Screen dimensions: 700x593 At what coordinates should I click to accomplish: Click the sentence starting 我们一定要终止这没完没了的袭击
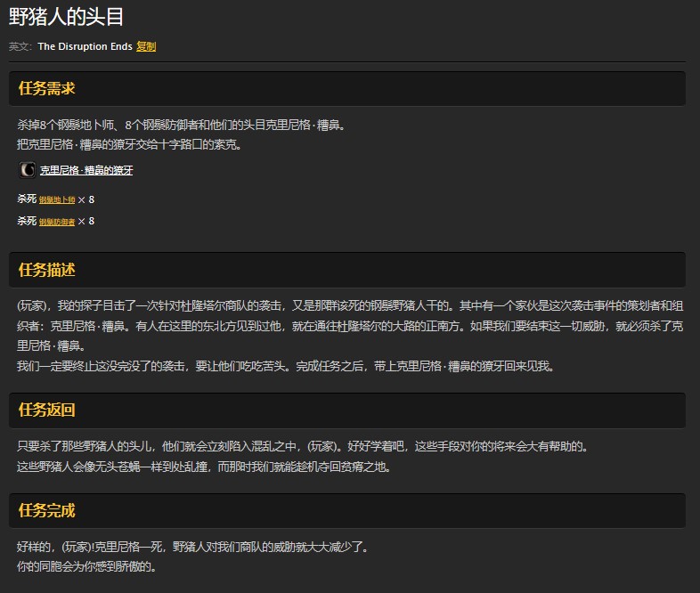[285, 366]
